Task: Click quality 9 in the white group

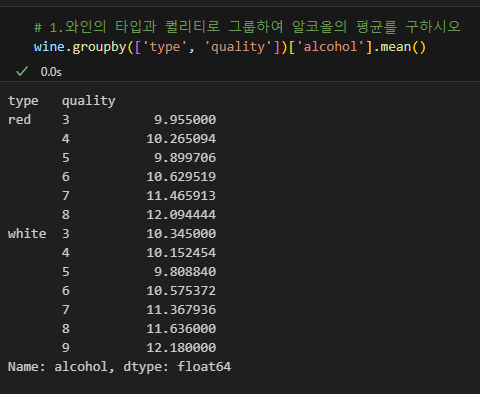Action: (66, 348)
